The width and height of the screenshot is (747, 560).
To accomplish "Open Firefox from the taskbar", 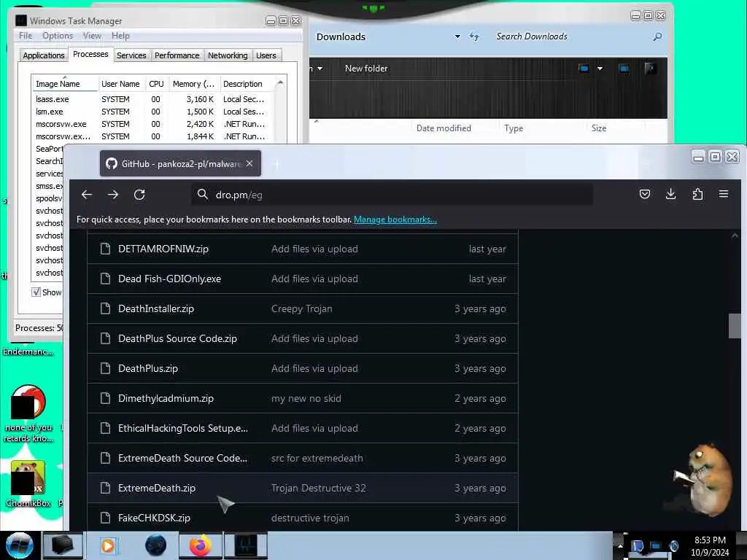I will pos(200,545).
